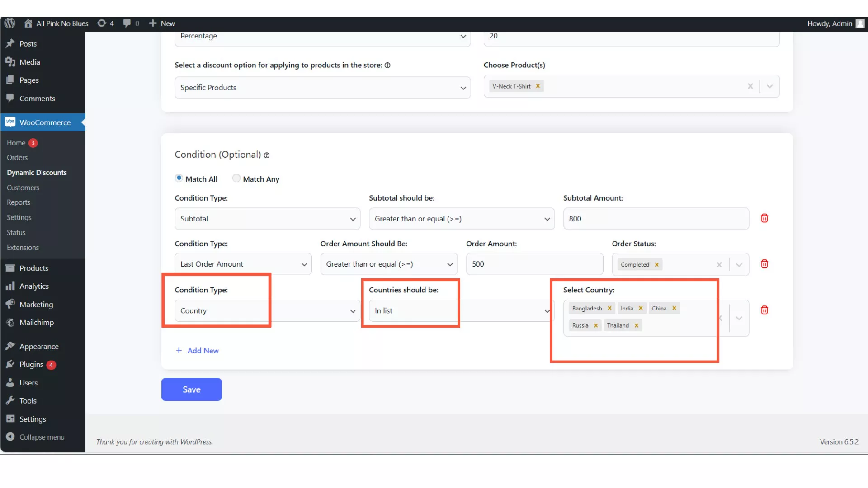Image resolution: width=868 pixels, height=488 pixels.
Task: Select the Match Any radio button
Action: click(236, 178)
